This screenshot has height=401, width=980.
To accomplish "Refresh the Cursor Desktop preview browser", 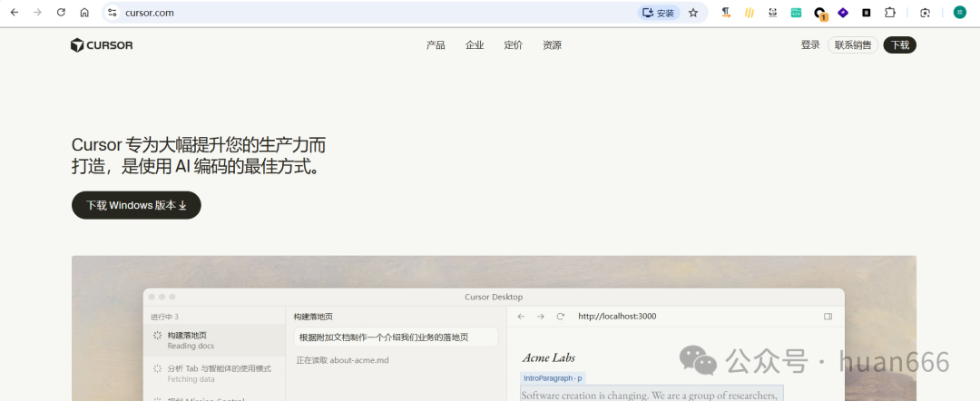I will click(x=561, y=317).
